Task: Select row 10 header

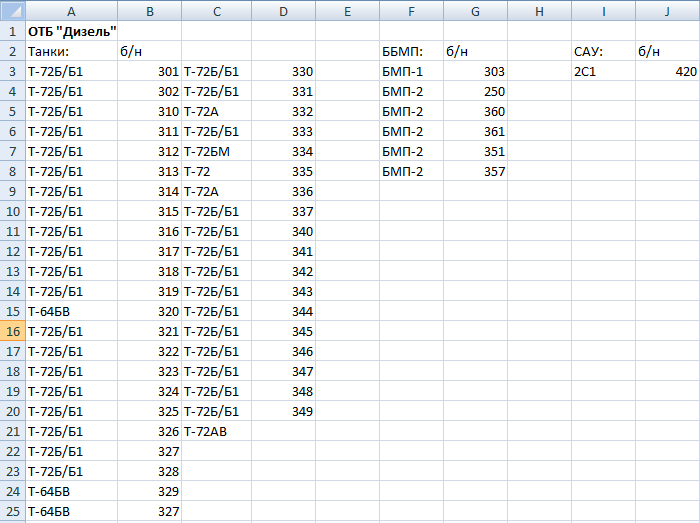Action: coord(12,211)
